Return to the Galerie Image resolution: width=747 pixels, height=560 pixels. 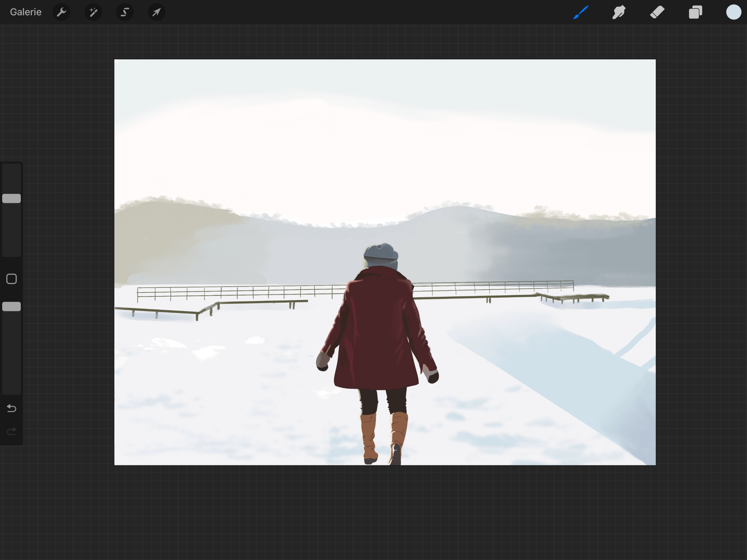point(26,12)
